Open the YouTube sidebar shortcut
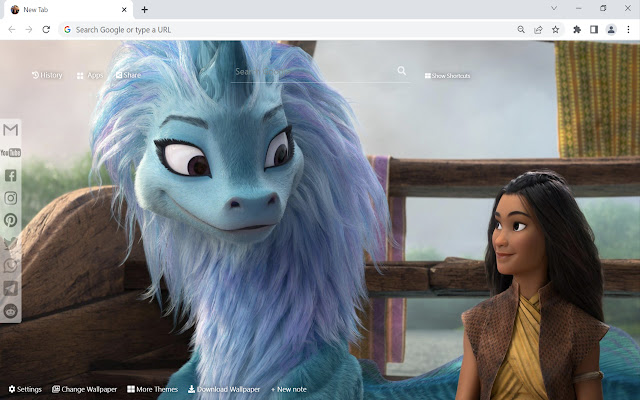This screenshot has height=400, width=640. 11,153
